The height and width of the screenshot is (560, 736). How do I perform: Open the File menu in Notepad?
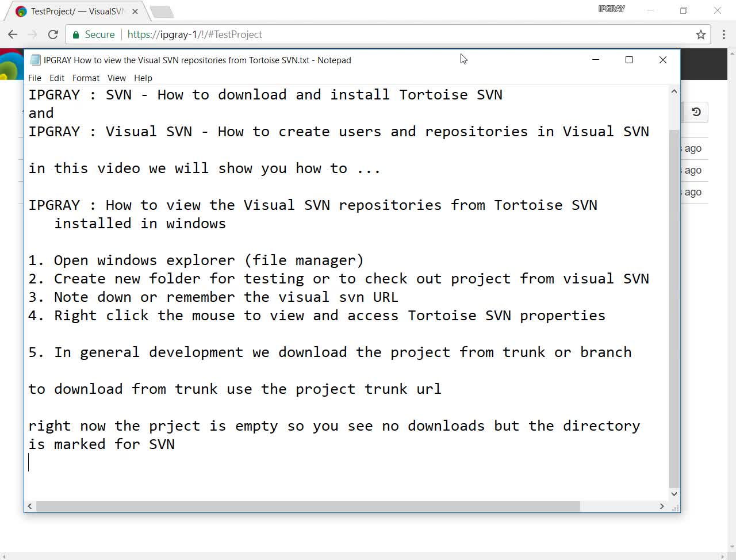click(34, 78)
